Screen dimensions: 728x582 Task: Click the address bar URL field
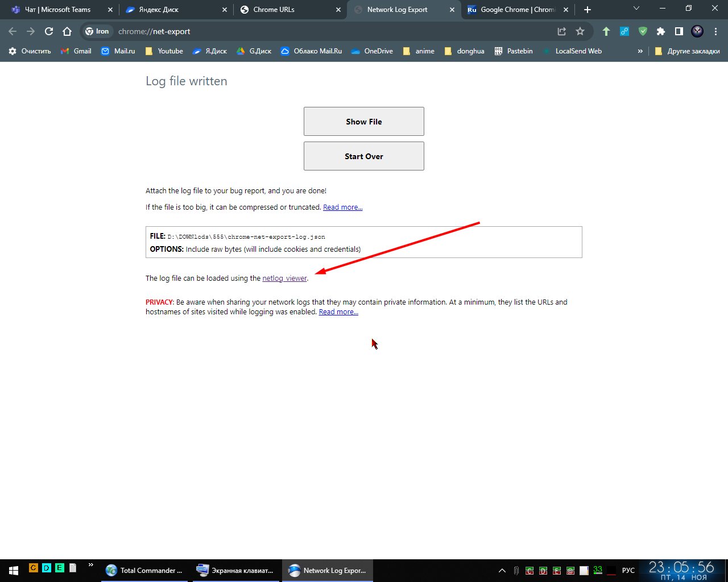click(330, 31)
